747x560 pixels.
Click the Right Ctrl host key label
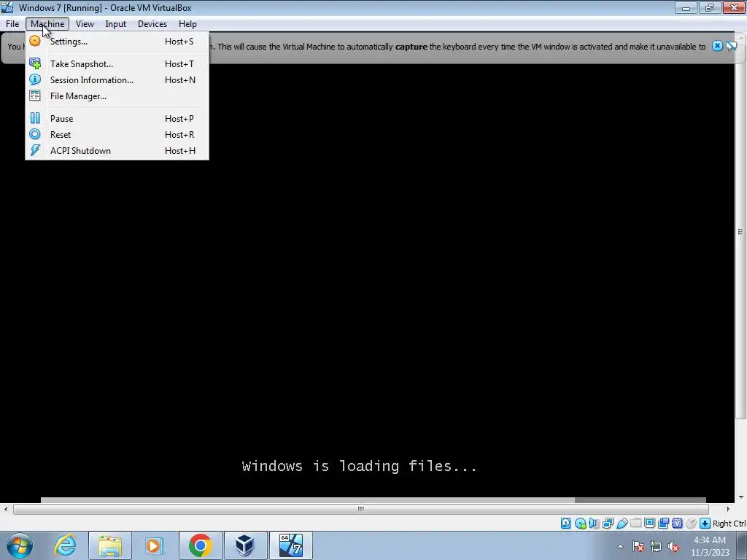coord(729,524)
